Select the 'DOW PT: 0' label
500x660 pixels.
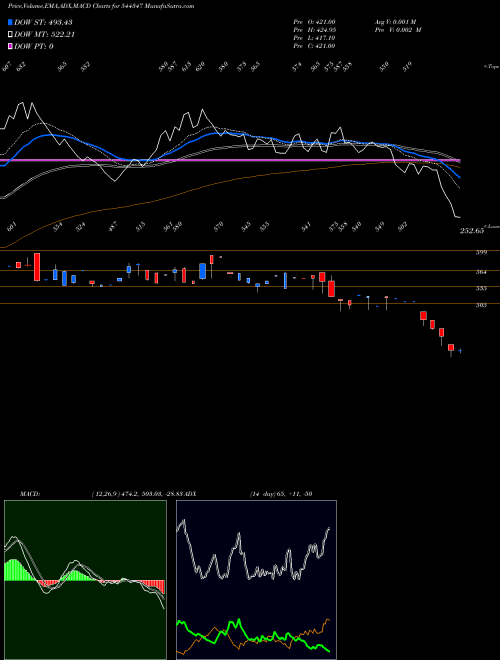click(33, 46)
